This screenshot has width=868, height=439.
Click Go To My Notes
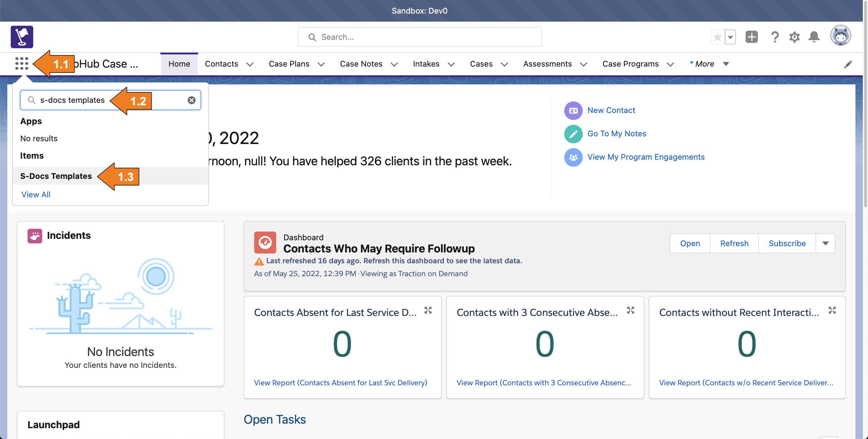click(x=617, y=134)
